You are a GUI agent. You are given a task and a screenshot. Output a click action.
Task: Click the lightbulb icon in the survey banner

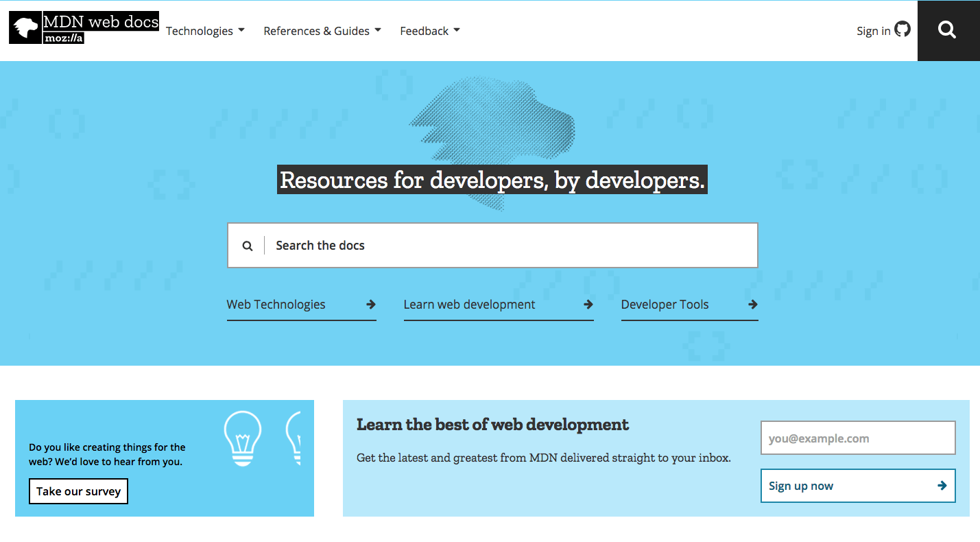click(243, 439)
